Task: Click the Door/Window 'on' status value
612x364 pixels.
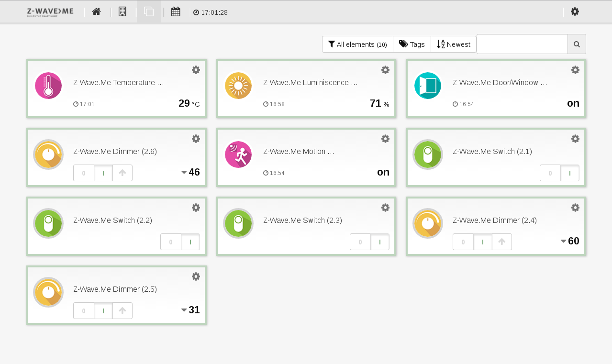Action: [573, 103]
